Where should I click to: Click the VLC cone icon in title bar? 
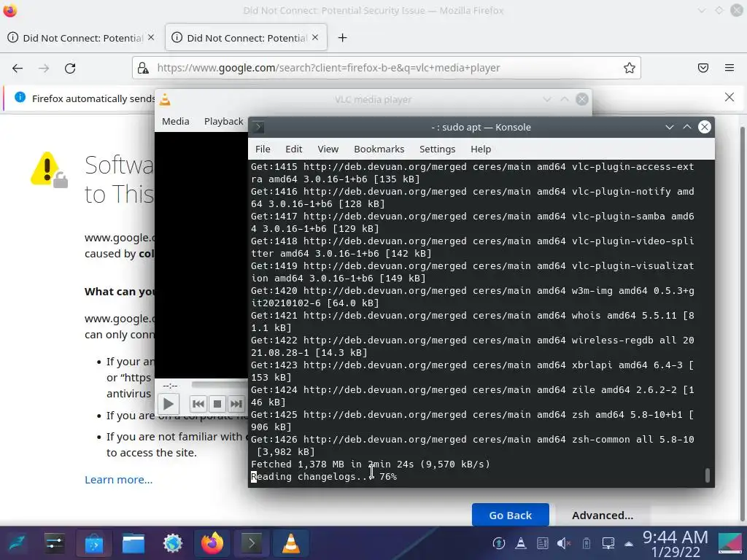[x=165, y=99]
